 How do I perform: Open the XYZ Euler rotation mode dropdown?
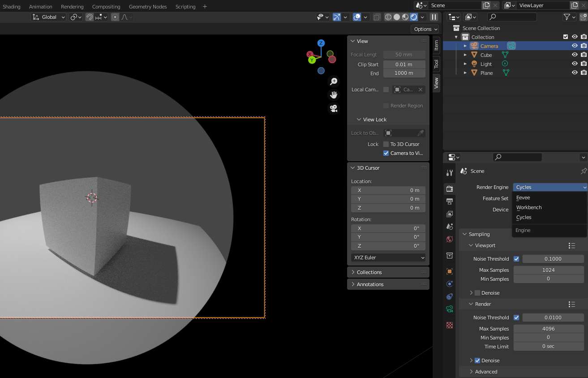[388, 258]
